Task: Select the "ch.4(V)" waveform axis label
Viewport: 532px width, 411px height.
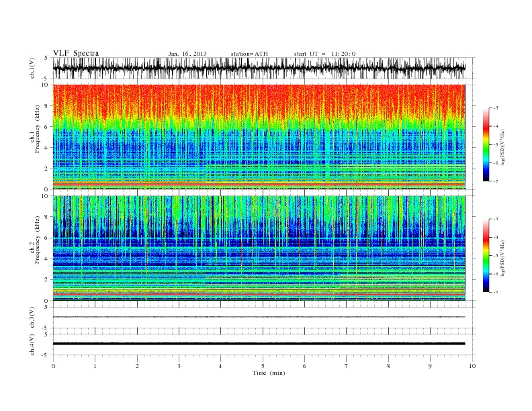Action: pyautogui.click(x=32, y=345)
